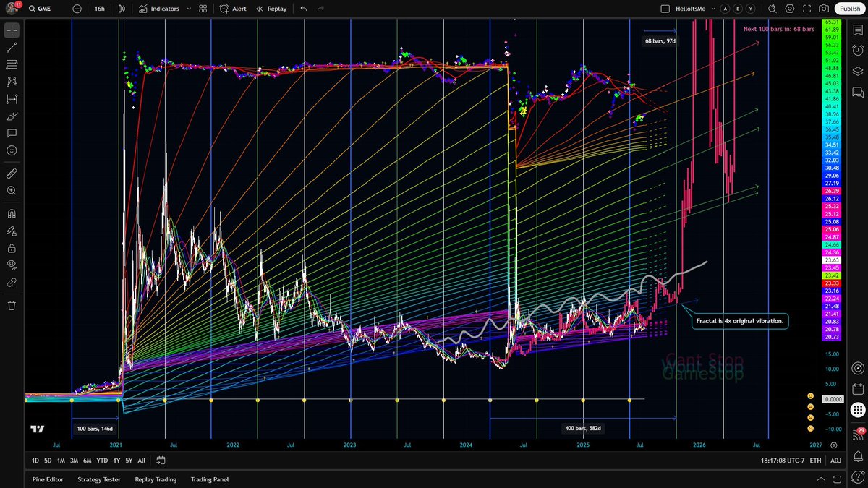
Task: Open the layers object tree panel
Action: pyautogui.click(x=858, y=72)
